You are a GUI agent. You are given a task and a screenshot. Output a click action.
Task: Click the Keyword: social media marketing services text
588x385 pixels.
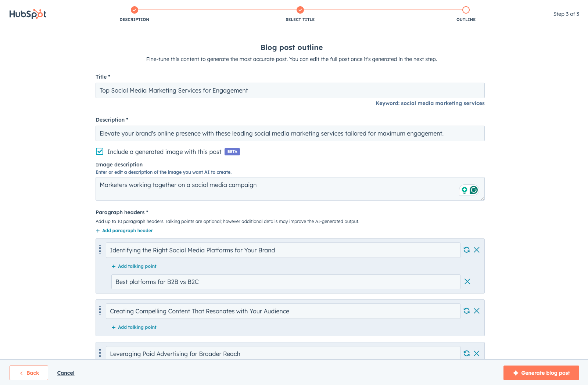click(430, 103)
